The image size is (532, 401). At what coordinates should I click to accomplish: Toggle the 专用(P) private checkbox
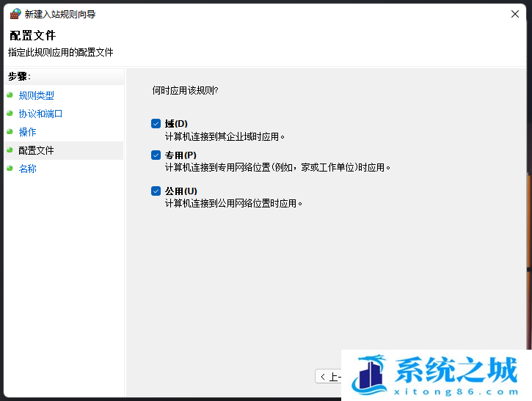tap(156, 155)
